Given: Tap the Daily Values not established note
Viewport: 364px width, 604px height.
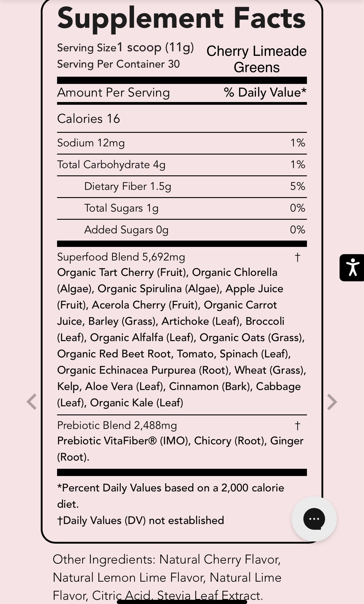Looking at the screenshot, I should point(141,520).
